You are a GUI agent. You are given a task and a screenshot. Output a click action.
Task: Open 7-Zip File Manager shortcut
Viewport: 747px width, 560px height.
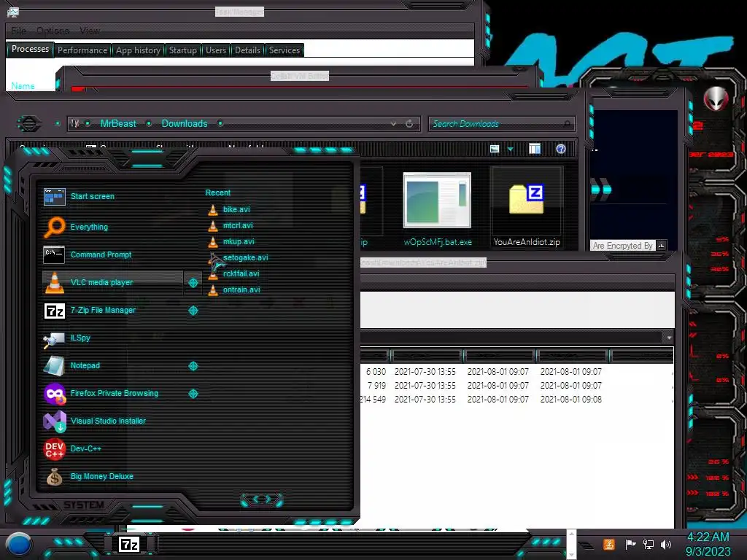[x=113, y=310]
